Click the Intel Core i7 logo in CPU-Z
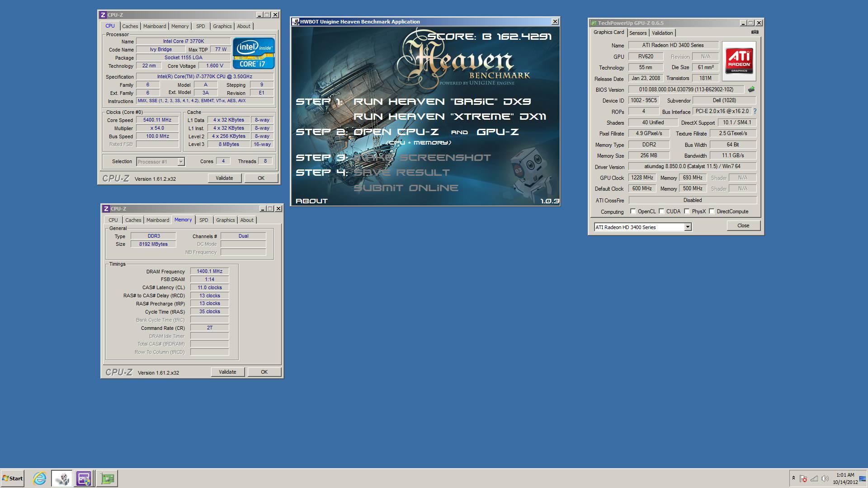Screen dimensions: 868x488 [254, 53]
